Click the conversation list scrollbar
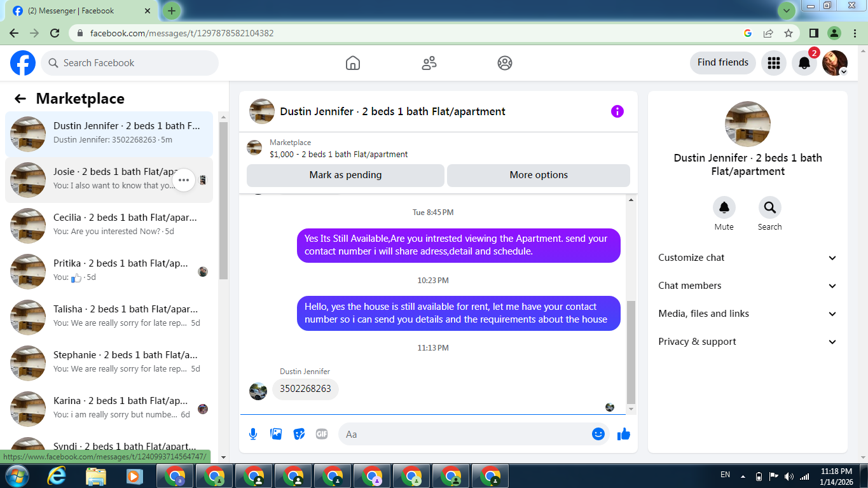This screenshot has height=488, width=868. (223, 200)
